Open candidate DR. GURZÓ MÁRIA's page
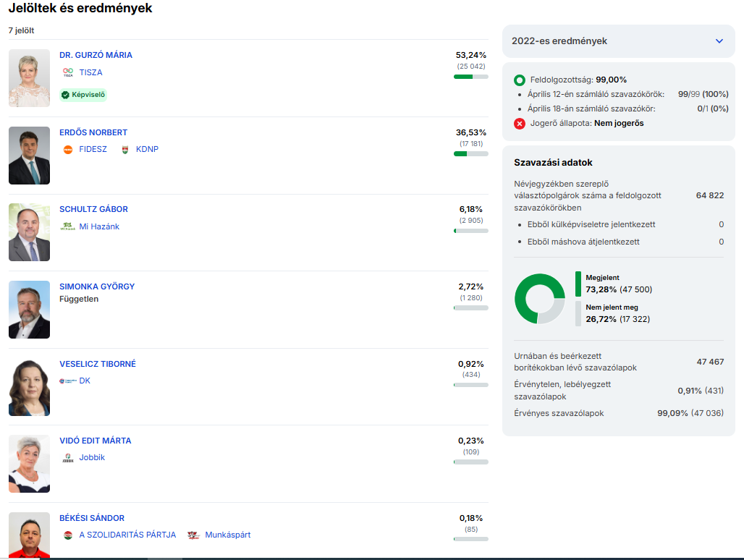Image resolution: width=744 pixels, height=560 pixels. (x=96, y=55)
